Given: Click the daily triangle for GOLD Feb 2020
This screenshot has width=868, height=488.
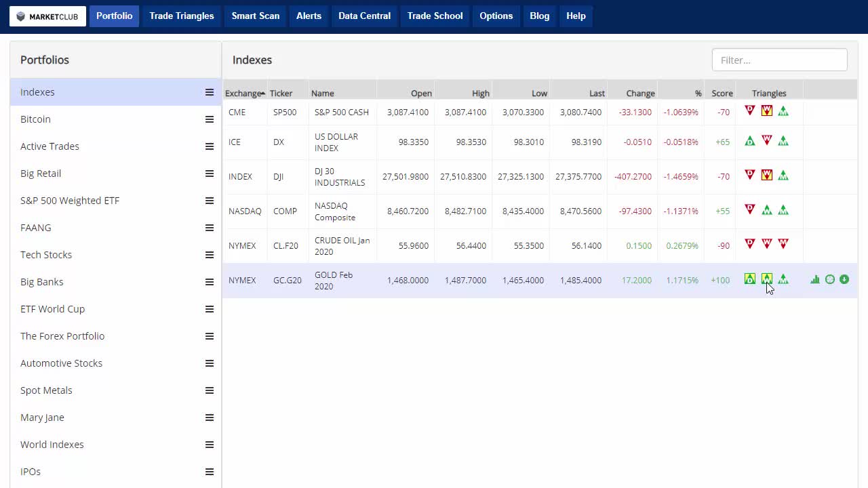Looking at the screenshot, I should click(x=749, y=279).
